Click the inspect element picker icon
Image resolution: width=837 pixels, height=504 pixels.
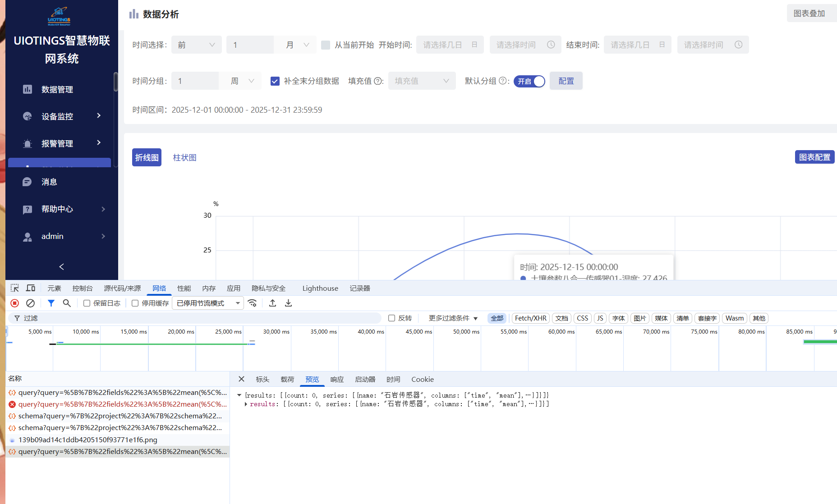pyautogui.click(x=15, y=288)
